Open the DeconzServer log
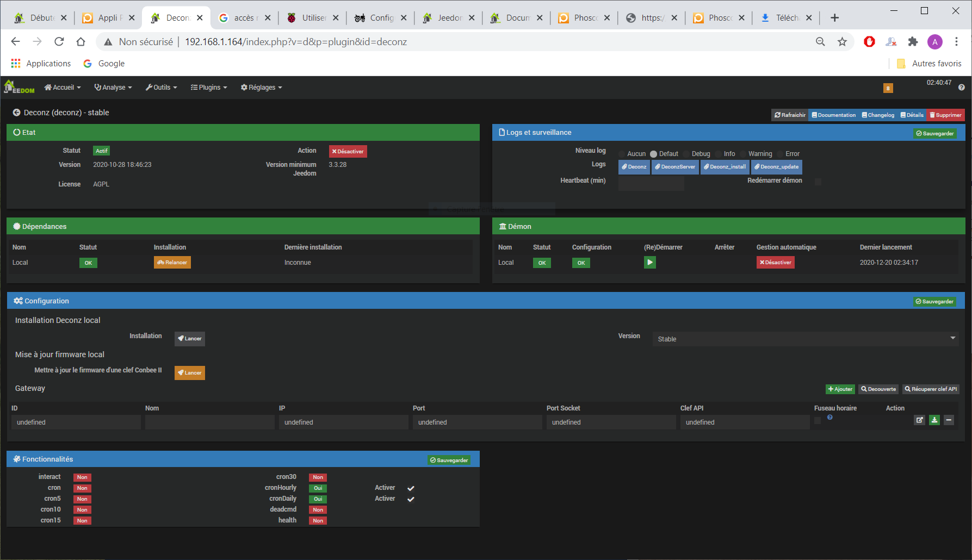Screen dimensions: 972x560 coord(675,167)
